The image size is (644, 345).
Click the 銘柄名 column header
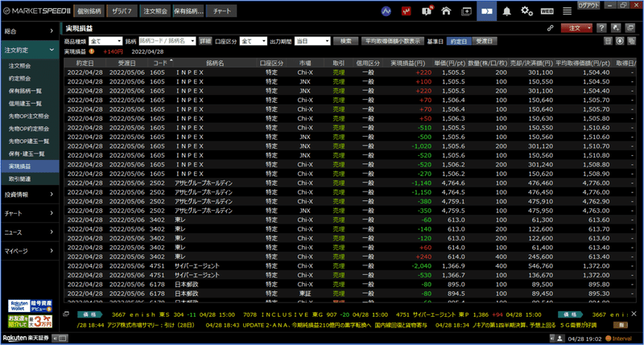[x=215, y=64]
